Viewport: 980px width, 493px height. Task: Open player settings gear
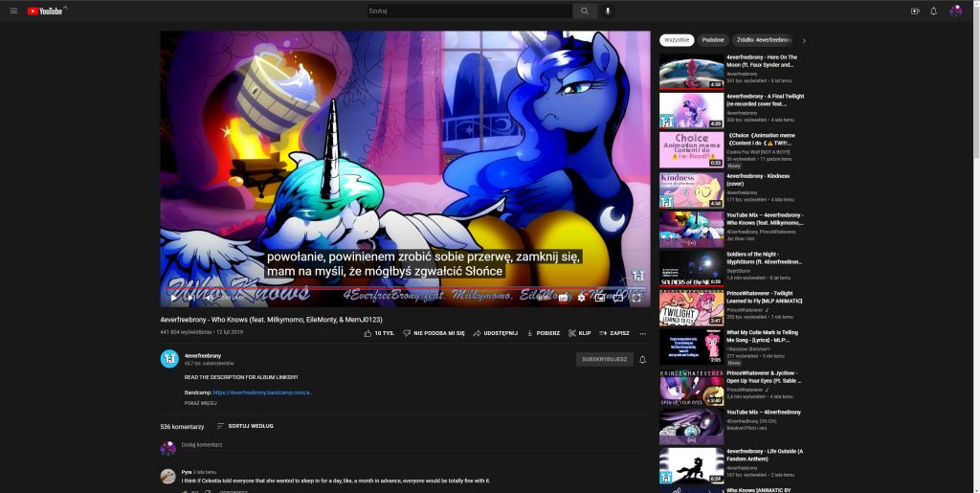pyautogui.click(x=582, y=298)
